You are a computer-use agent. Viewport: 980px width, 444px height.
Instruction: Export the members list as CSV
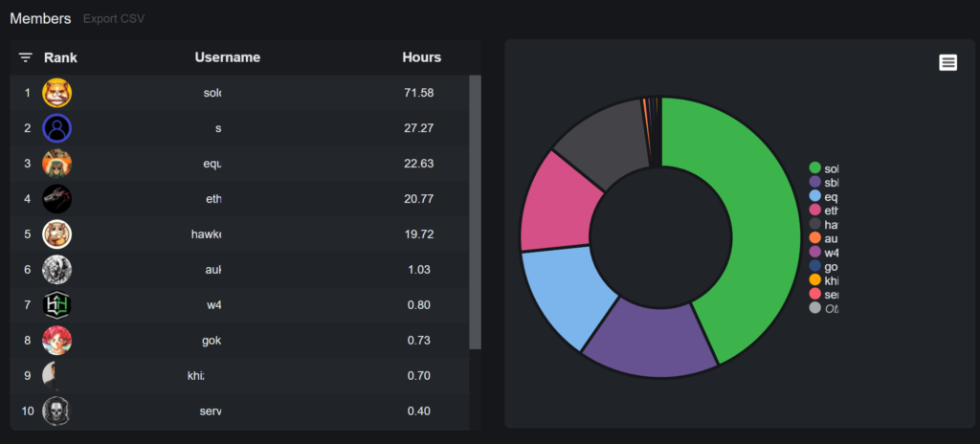[x=114, y=19]
